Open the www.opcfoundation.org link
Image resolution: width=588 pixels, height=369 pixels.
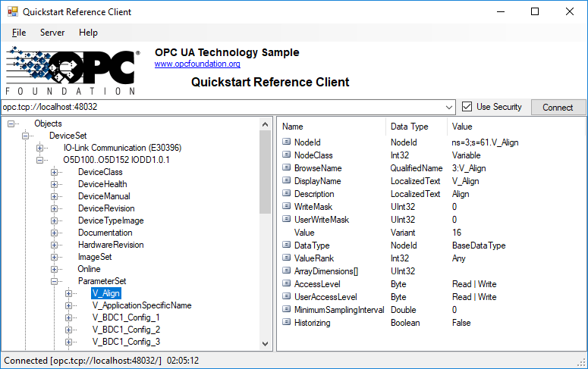point(197,64)
